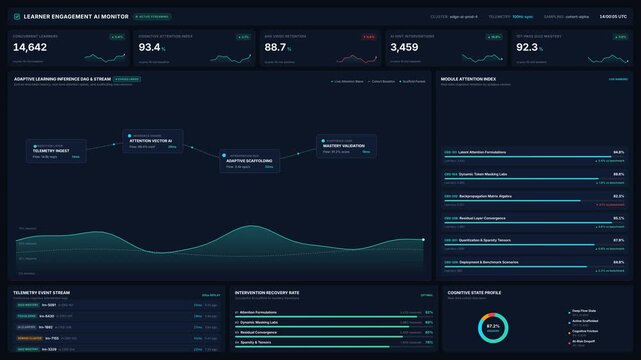
Task: Click the red benchmark delta under Backpropagation Matrix Algebra
Action: [x=610, y=205]
